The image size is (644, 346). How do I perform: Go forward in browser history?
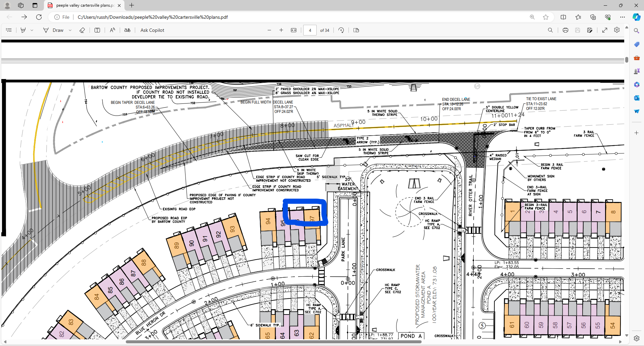[24, 17]
